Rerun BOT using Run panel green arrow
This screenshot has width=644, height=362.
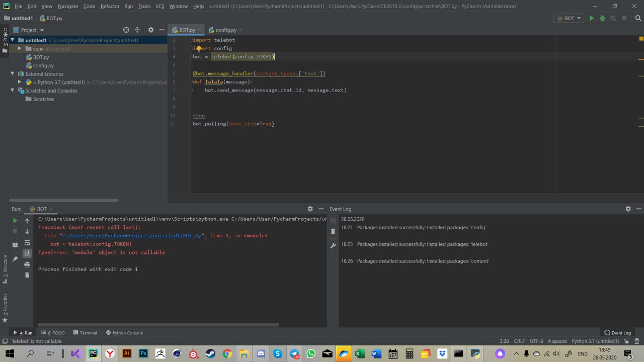pos(15,221)
